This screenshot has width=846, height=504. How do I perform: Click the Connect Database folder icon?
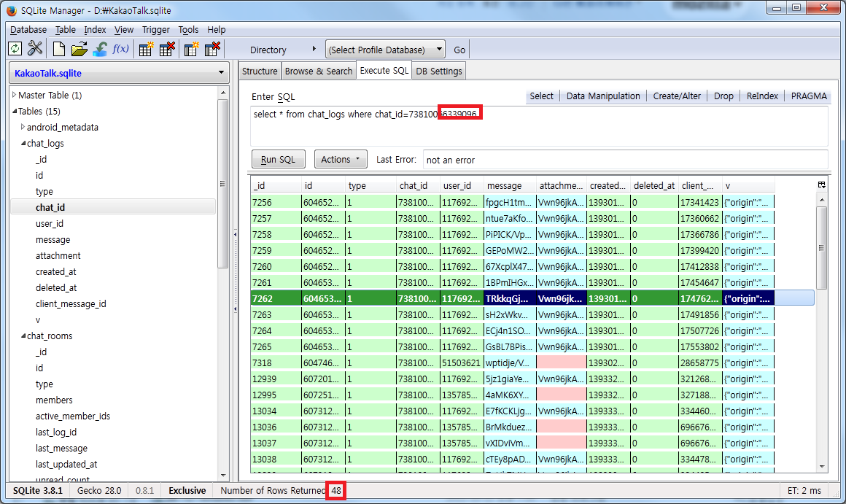tap(79, 49)
